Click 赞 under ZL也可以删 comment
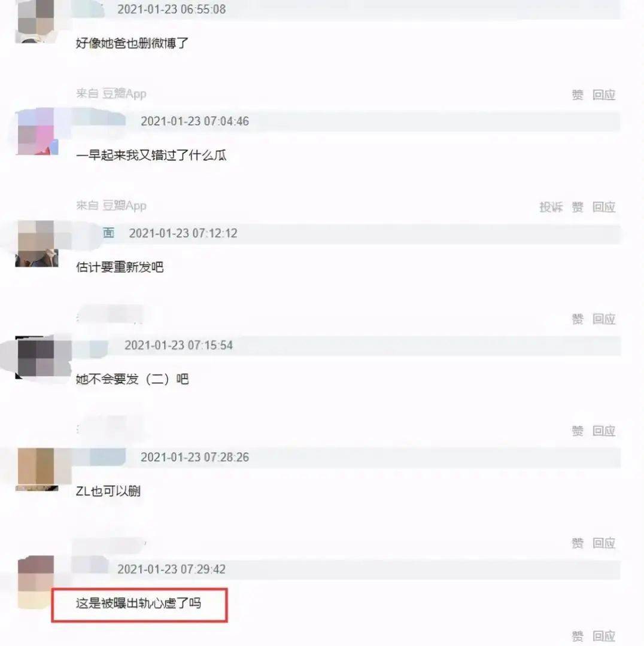644x646 pixels. pos(577,543)
